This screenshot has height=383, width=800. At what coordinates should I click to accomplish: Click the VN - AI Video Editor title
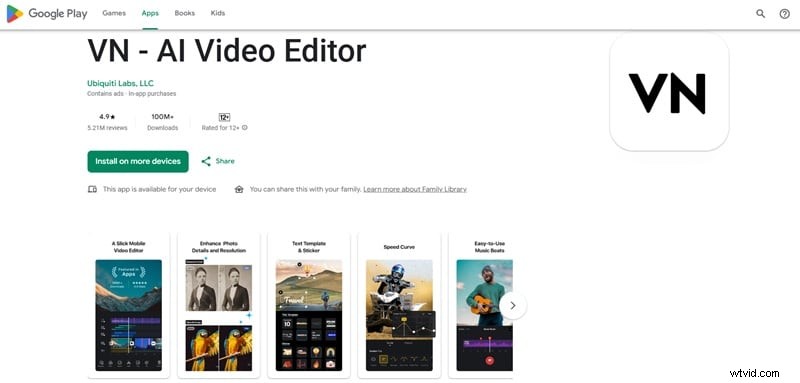227,51
